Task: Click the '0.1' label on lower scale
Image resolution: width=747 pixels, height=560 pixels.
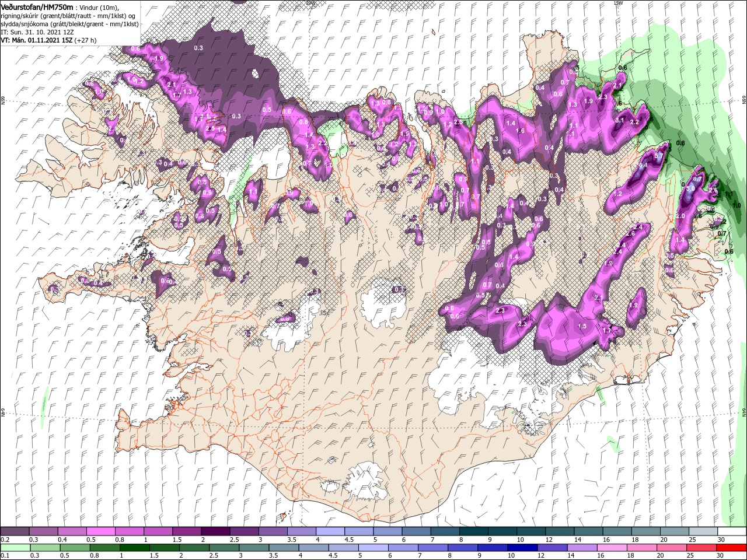Action: [5, 556]
